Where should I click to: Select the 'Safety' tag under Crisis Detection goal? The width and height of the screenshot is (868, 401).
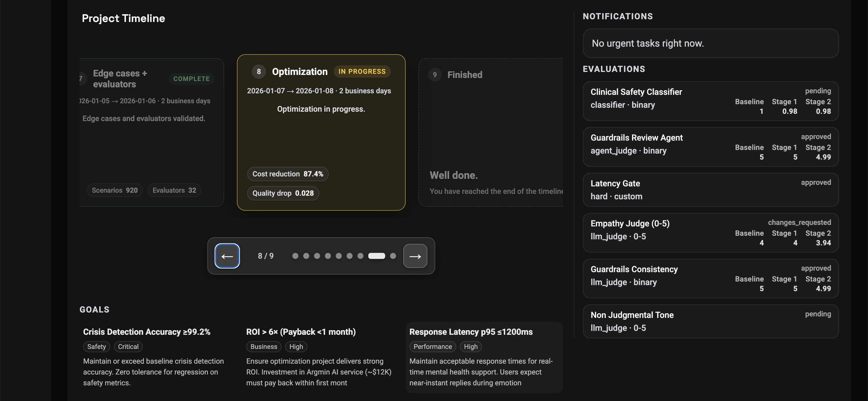96,347
